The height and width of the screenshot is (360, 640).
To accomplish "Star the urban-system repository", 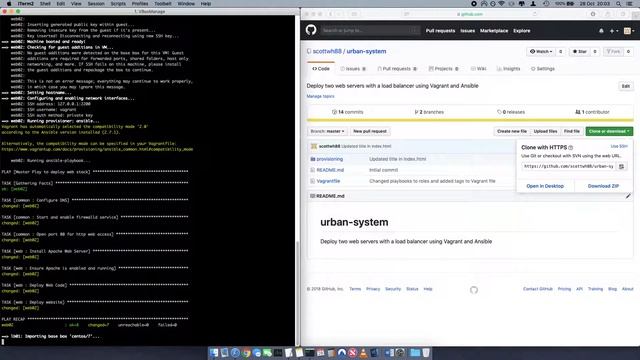I will [x=580, y=51].
